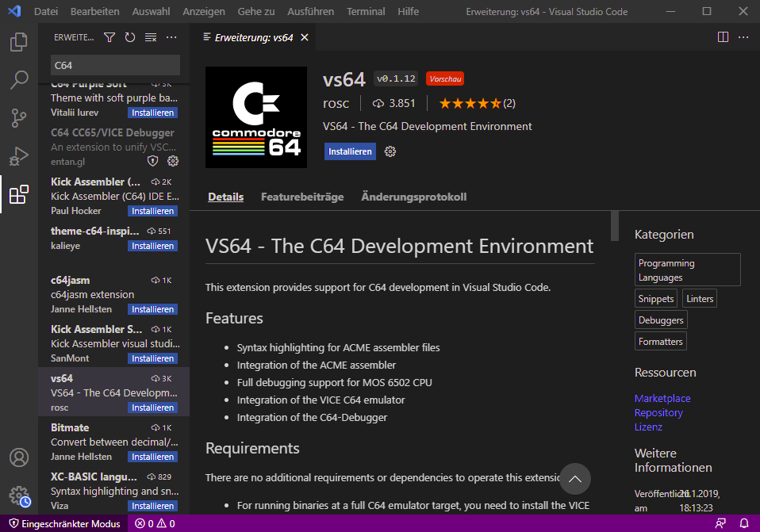Click the Visual Studio Code logo icon
This screenshot has width=760, height=532.
[14, 11]
